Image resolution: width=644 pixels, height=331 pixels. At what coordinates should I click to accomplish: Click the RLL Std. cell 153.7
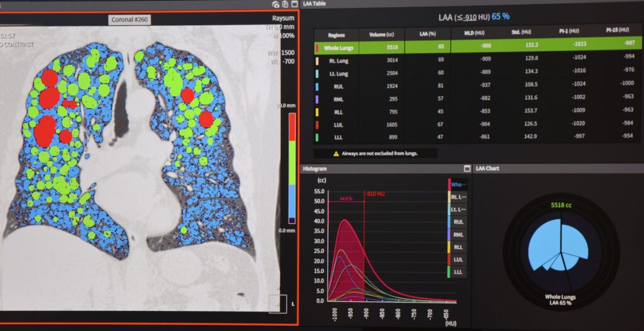click(531, 111)
